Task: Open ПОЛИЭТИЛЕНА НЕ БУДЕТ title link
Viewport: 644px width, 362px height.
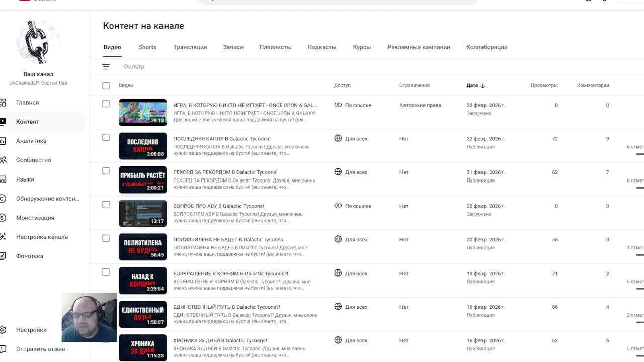Action: [229, 240]
